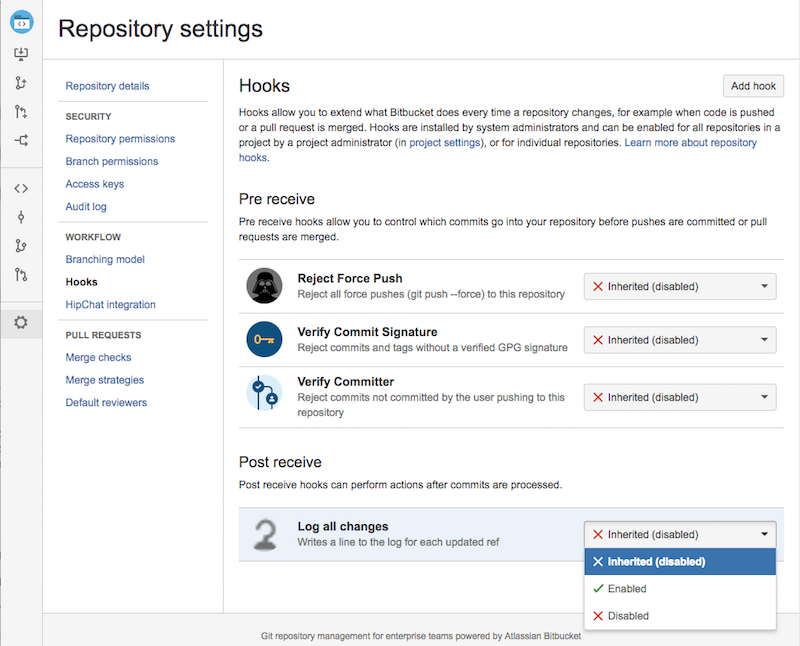Click the settings gear icon in sidebar
The height and width of the screenshot is (646, 800).
point(21,322)
